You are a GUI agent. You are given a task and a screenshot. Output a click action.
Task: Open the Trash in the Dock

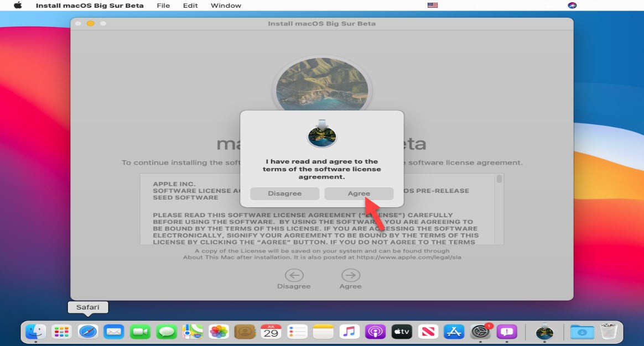click(609, 332)
